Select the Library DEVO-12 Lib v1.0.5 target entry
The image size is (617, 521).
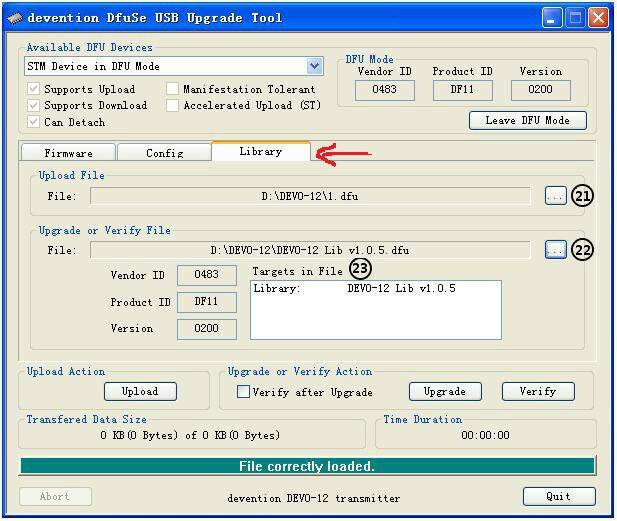pyautogui.click(x=354, y=288)
